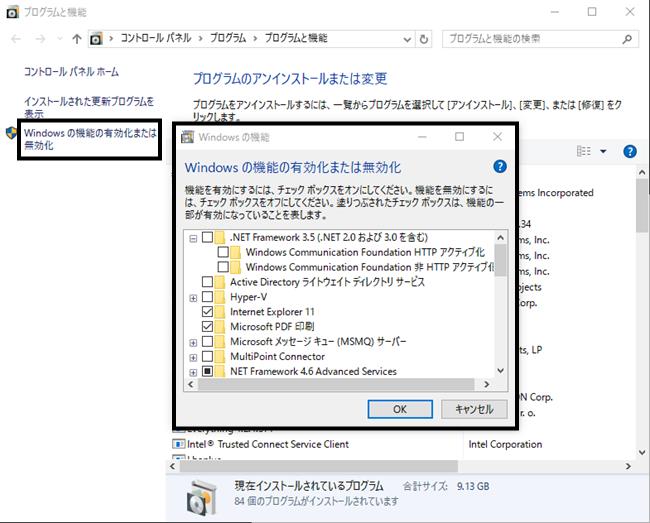Click Windows の機能の有効化または無効化 link
Image resolution: width=650 pixels, height=523 pixels.
[90, 139]
